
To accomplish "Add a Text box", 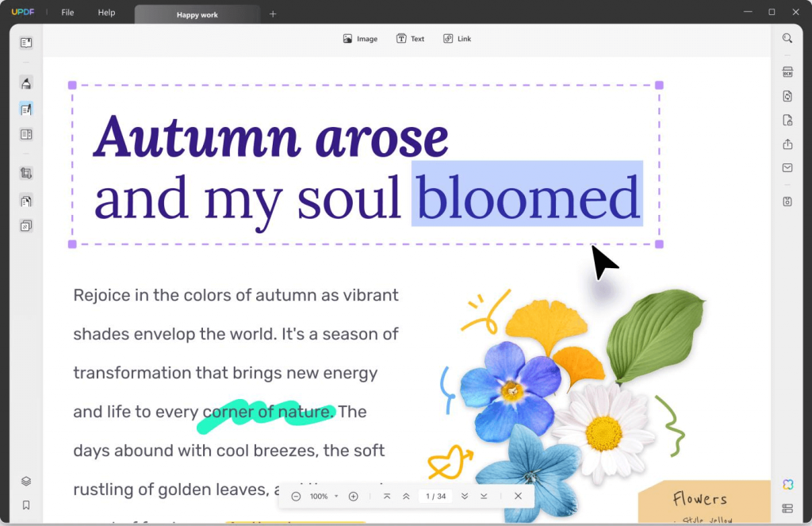I will (x=410, y=38).
